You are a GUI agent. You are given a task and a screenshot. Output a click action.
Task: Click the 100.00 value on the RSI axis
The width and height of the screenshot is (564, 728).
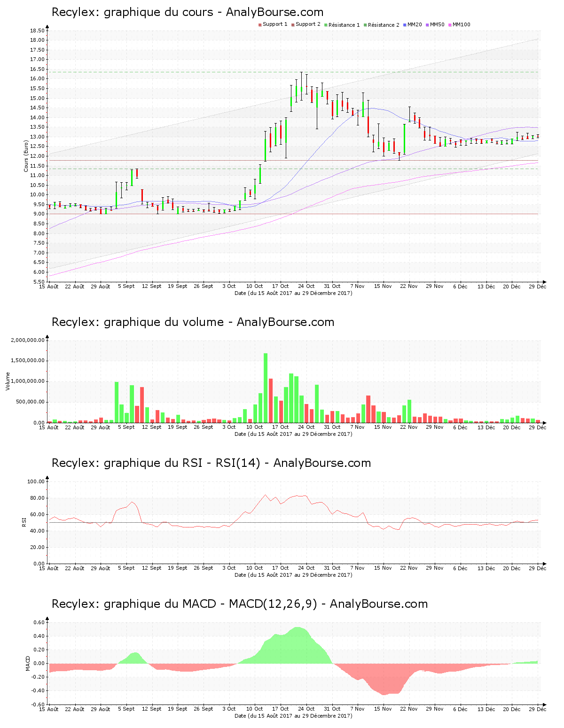point(36,481)
